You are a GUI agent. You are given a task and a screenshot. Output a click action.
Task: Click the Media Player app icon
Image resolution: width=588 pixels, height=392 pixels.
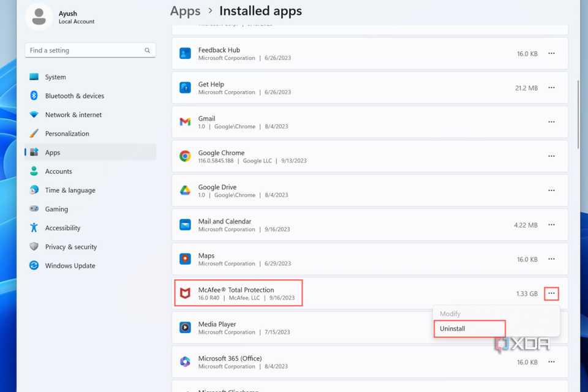[x=185, y=328]
